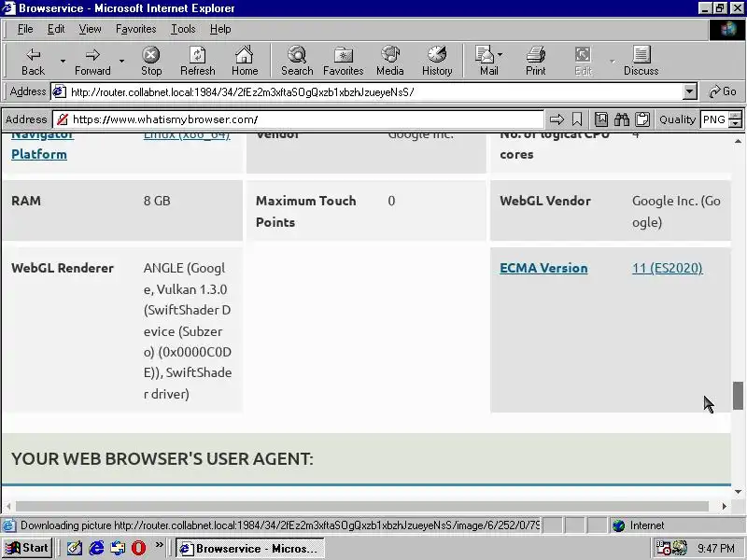Open the Help menu
The width and height of the screenshot is (747, 560).
220,29
